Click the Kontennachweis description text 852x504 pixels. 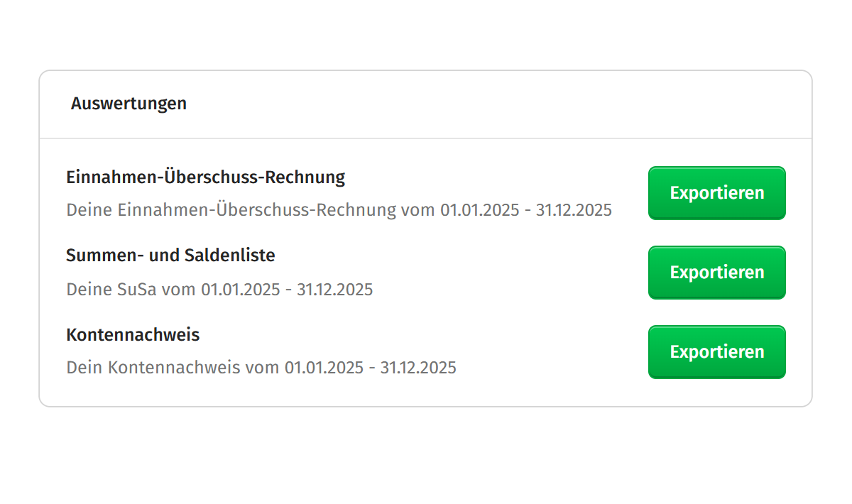261,368
